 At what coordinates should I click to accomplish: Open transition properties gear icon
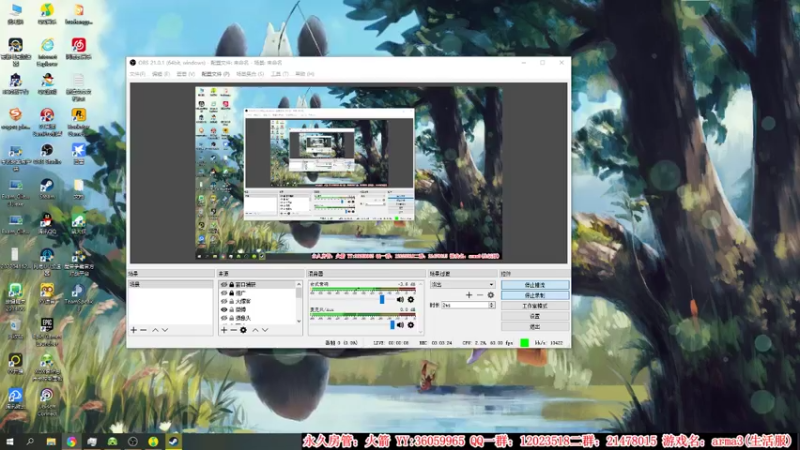pyautogui.click(x=491, y=295)
